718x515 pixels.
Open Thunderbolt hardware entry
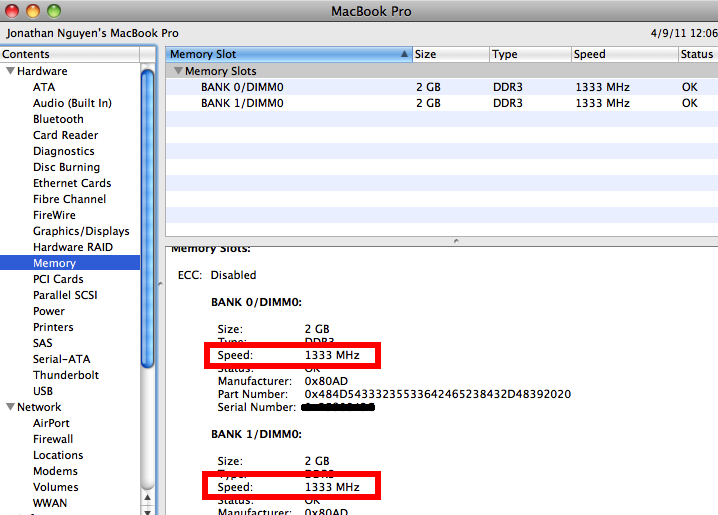(65, 375)
